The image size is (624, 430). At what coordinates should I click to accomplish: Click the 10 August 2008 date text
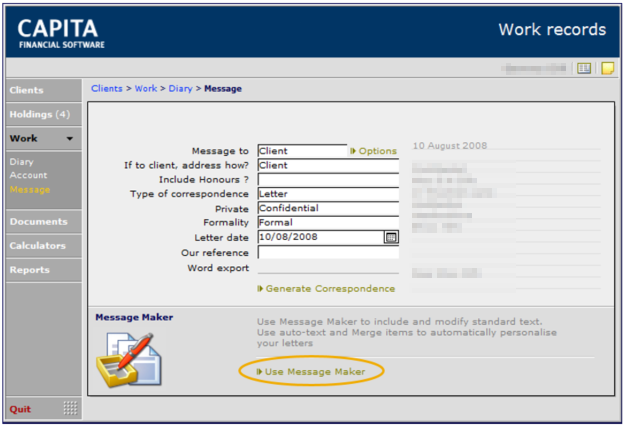click(x=450, y=146)
